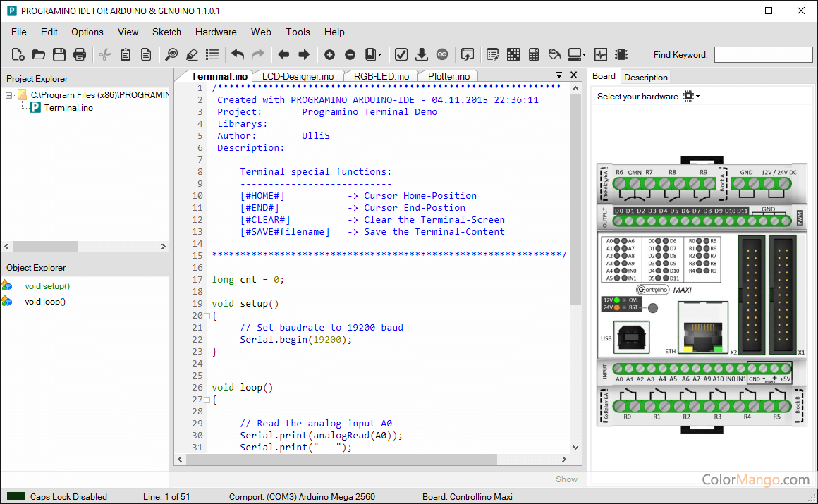Save the sketch with the floppy disk icon
Screen dimensions: 818x504
click(x=59, y=54)
